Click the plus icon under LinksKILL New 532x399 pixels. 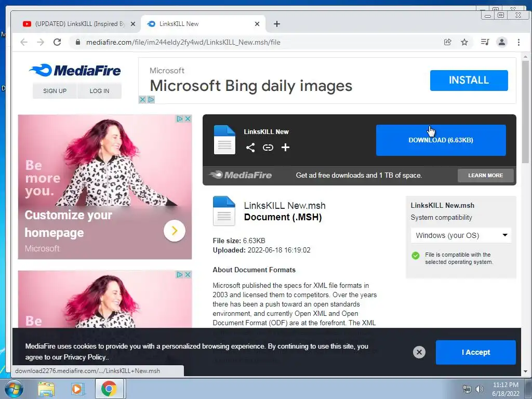[x=285, y=147]
